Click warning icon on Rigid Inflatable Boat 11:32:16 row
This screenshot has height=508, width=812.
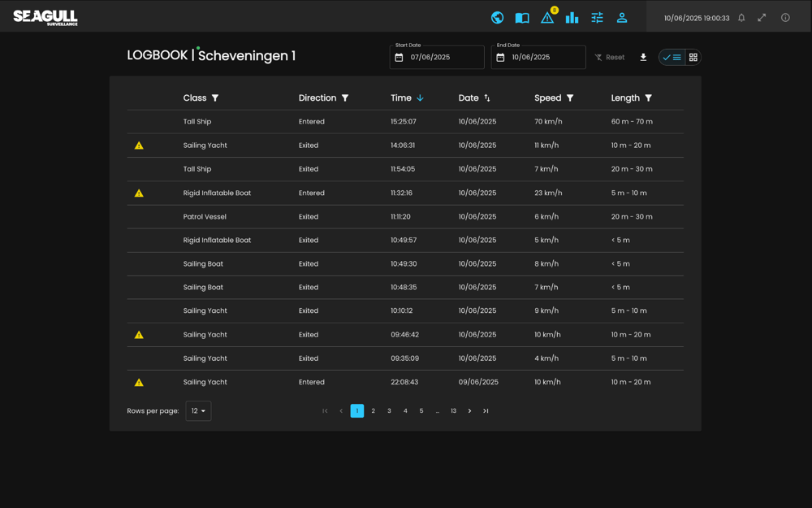[x=139, y=193]
